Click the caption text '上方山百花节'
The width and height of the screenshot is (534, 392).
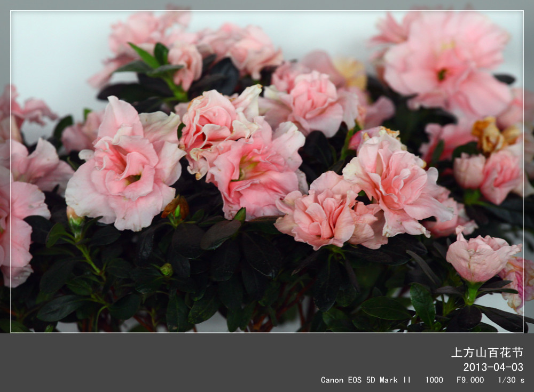tap(487, 353)
